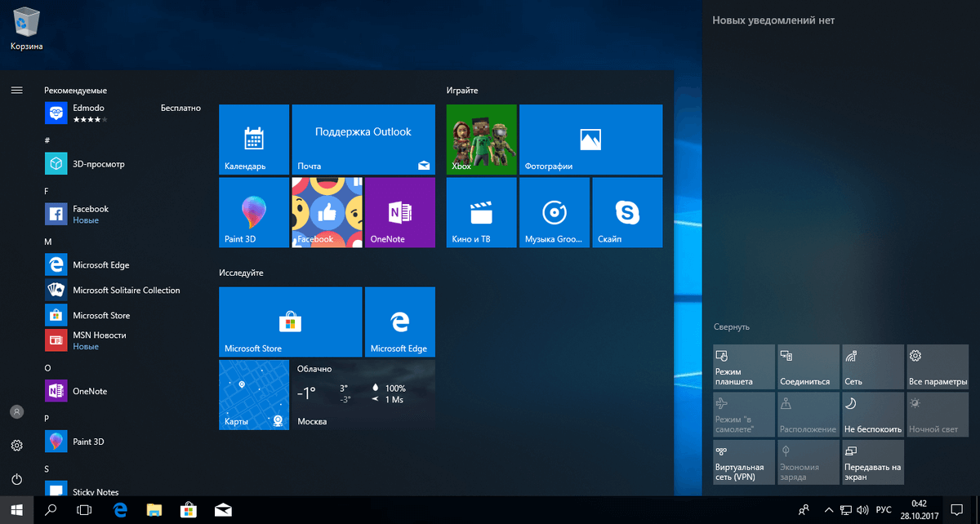Image resolution: width=980 pixels, height=524 pixels.
Task: Enable Не беспокоить mode
Action: tap(872, 414)
